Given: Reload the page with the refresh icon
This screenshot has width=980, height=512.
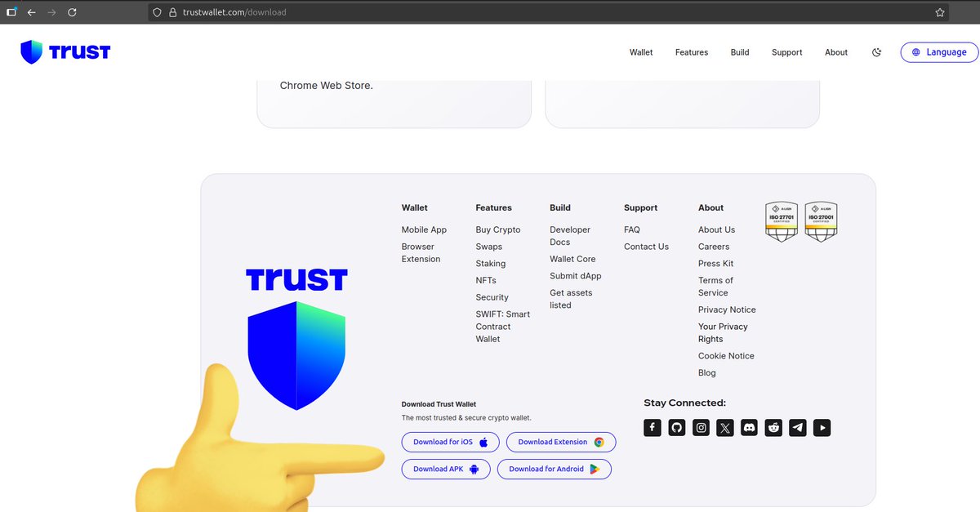Looking at the screenshot, I should [x=72, y=12].
